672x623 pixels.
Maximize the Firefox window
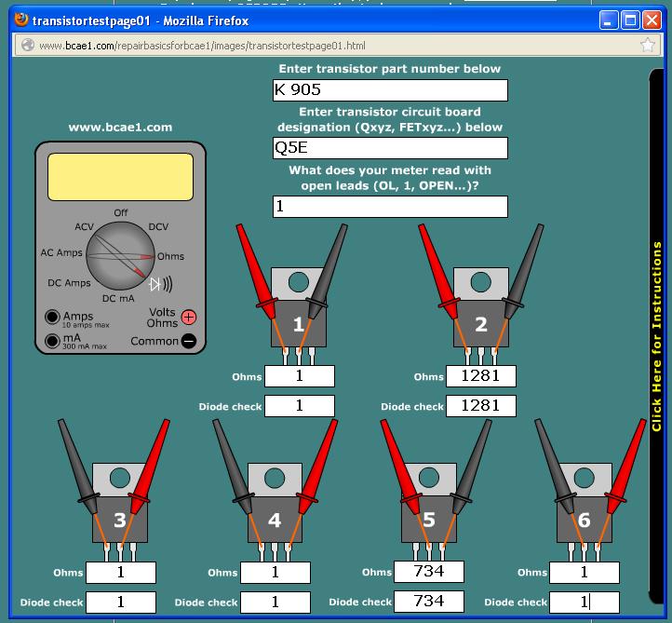click(x=630, y=20)
